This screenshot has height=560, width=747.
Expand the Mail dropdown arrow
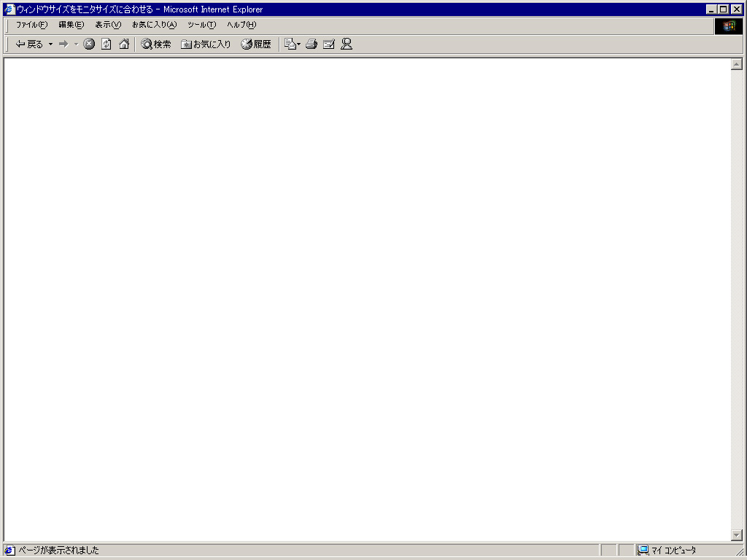(x=298, y=44)
